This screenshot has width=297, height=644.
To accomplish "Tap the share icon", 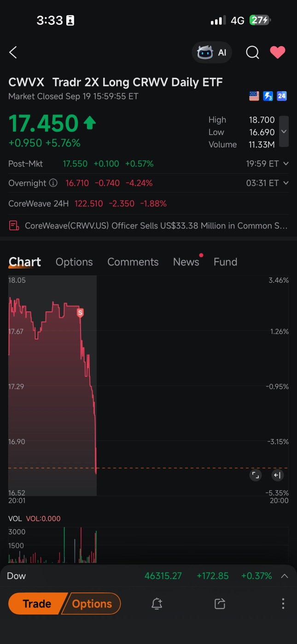I will point(220,604).
